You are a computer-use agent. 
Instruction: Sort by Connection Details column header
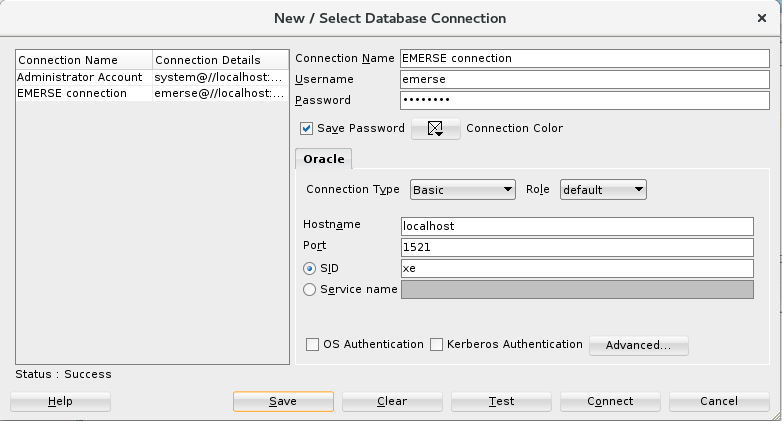click(x=220, y=60)
